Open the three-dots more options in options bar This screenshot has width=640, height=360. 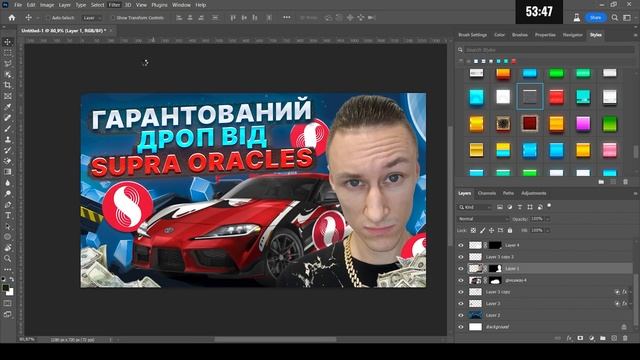point(287,18)
